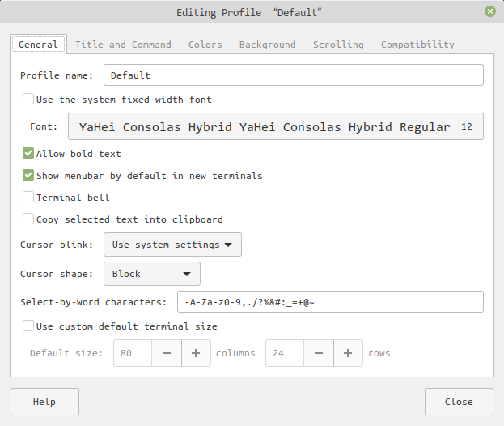Enable Copy selected text into clipboard
Screen dimensions: 504x426
[28, 219]
